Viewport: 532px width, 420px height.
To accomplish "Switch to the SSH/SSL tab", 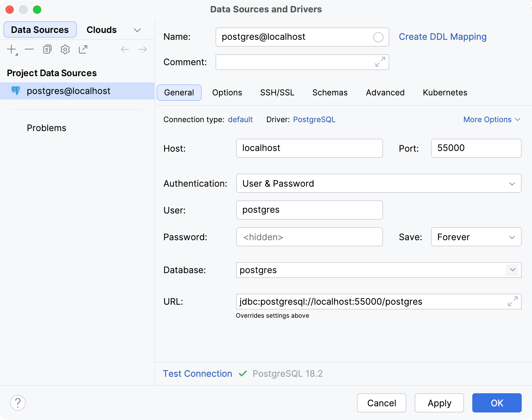I will click(x=277, y=92).
